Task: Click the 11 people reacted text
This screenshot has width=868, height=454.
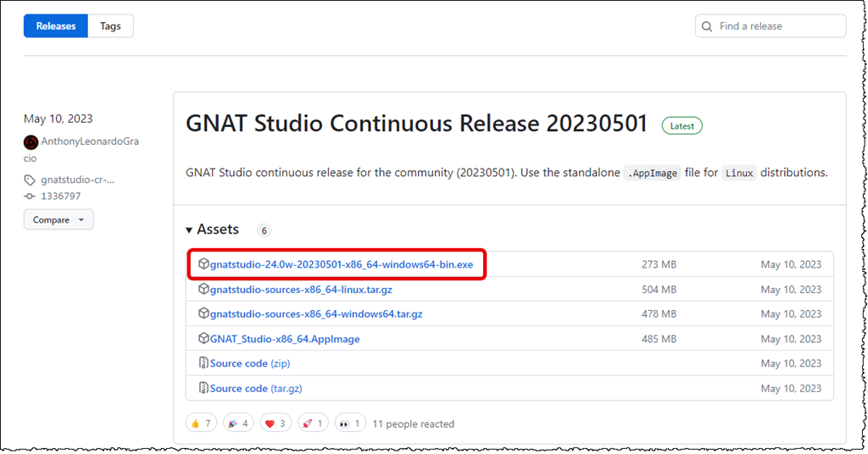Action: (413, 424)
